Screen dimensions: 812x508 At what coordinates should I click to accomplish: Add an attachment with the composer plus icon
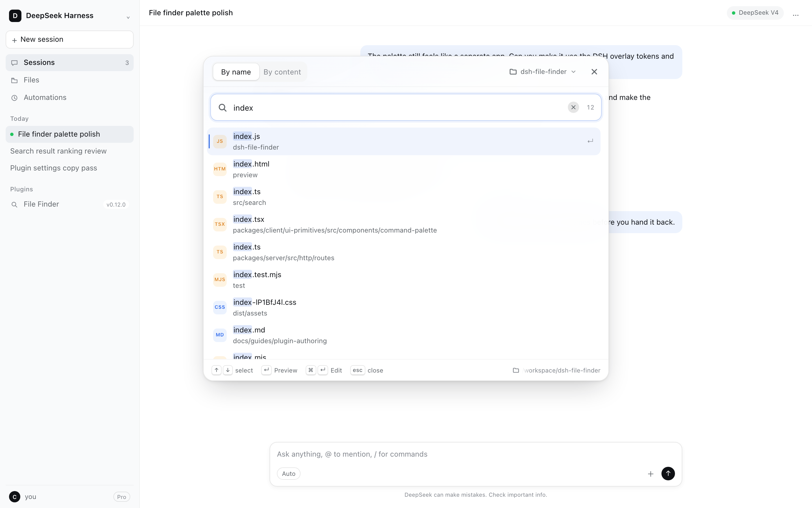pos(651,474)
